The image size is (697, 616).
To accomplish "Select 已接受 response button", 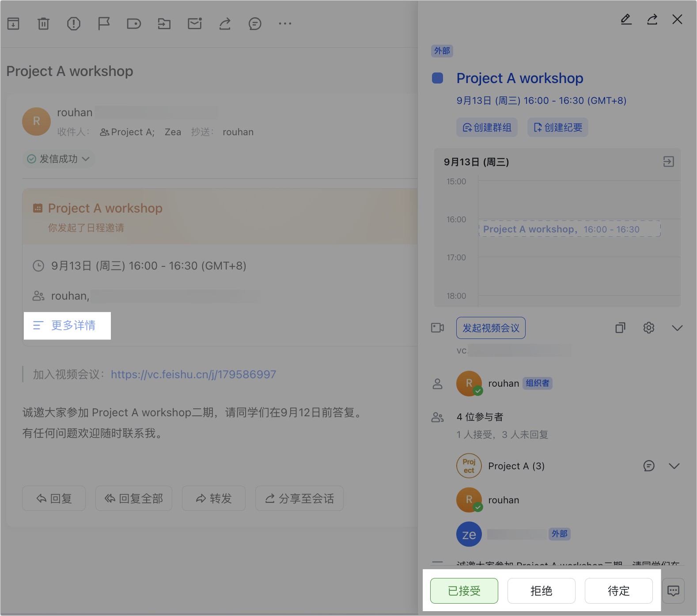I will pos(464,591).
